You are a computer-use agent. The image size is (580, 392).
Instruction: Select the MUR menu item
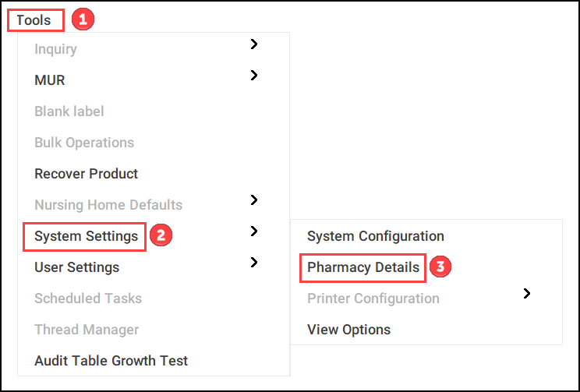(x=50, y=80)
